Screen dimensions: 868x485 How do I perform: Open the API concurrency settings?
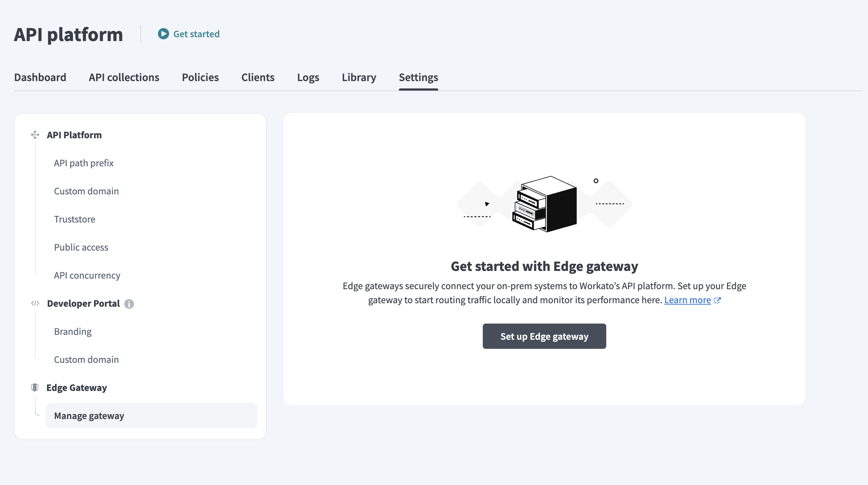tap(87, 275)
